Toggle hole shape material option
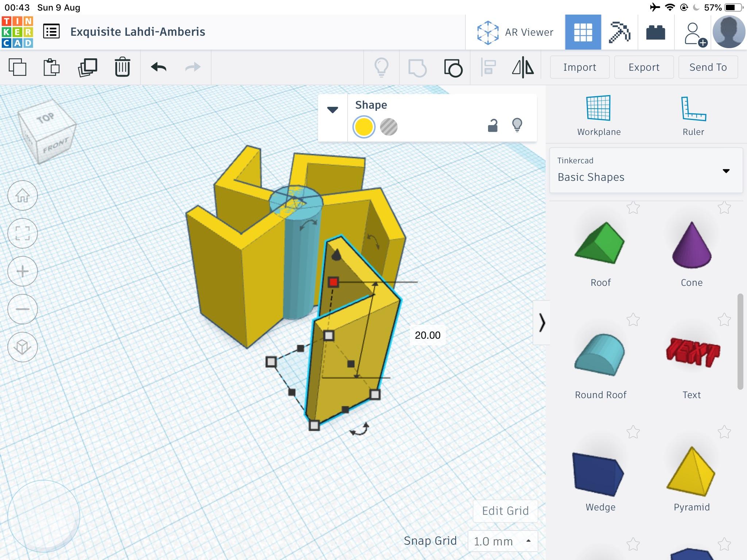Viewport: 747px width, 560px height. [x=388, y=125]
